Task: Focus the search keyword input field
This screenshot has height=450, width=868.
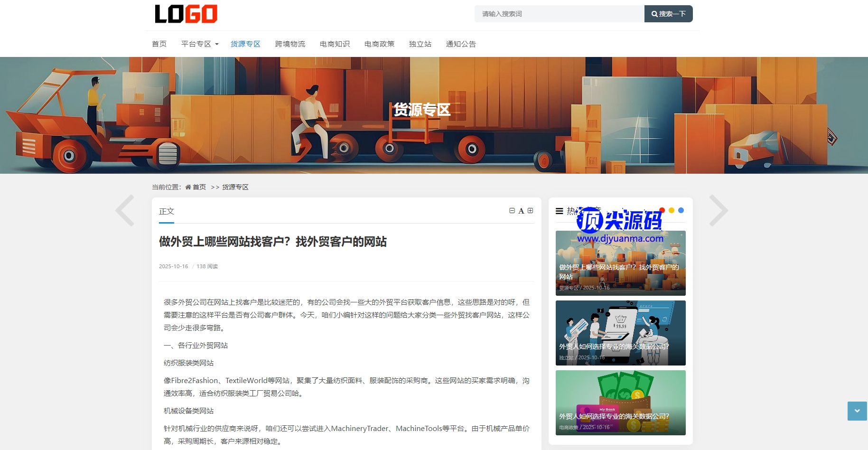Action: [559, 14]
